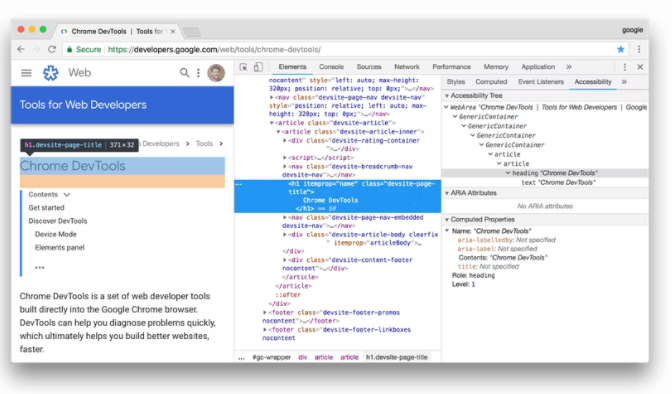Click the address bar URL
Screen dimensions: 672x394
[x=214, y=50]
